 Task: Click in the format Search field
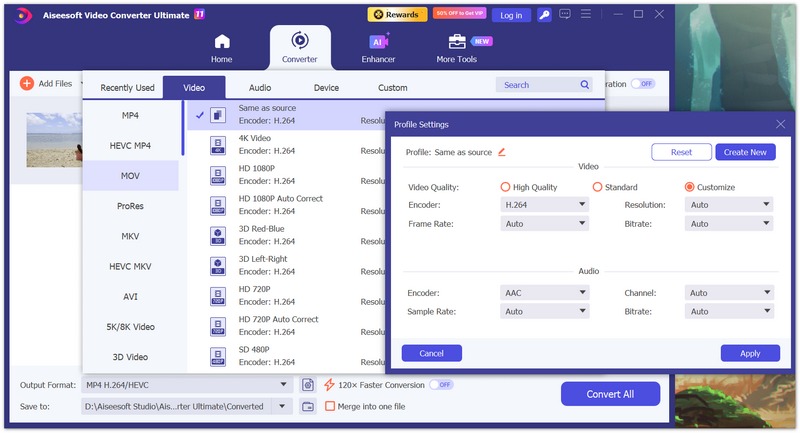(544, 85)
